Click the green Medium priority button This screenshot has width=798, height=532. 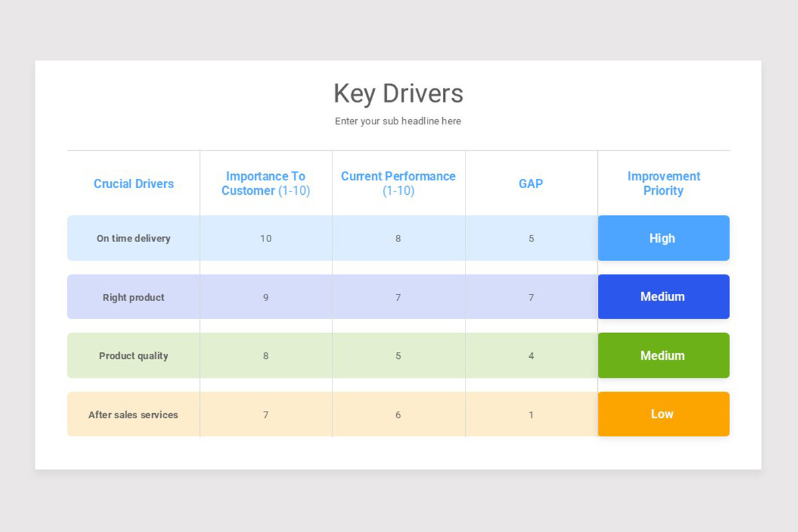pyautogui.click(x=663, y=355)
